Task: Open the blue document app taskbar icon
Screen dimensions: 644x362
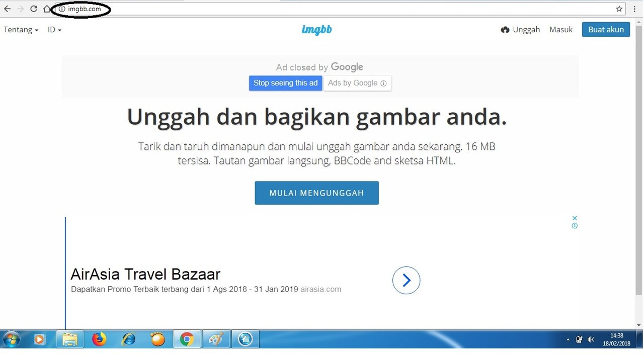Action: tap(245, 340)
